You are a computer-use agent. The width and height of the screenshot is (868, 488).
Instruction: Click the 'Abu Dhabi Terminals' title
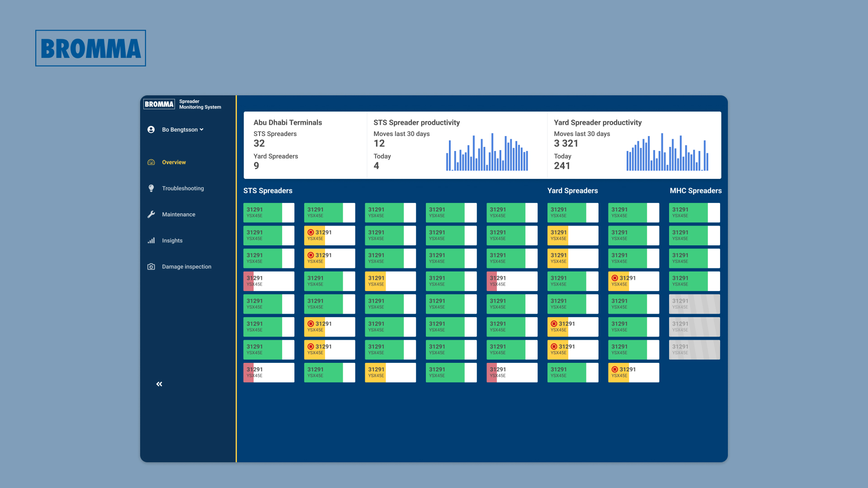point(288,122)
